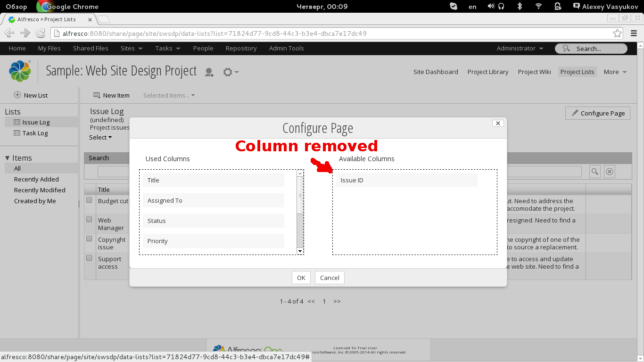This screenshot has width=644, height=362.
Task: Click the Used Columns list scrollbar down arrow
Action: click(x=300, y=251)
